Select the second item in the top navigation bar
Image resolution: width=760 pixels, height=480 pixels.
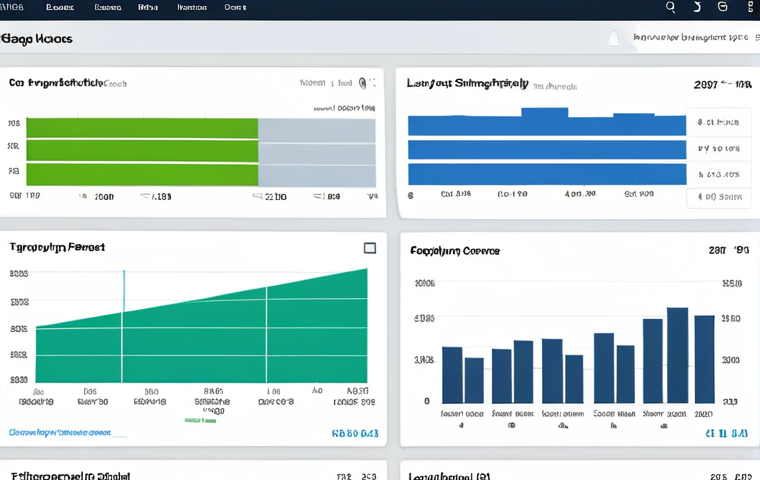coord(107,7)
